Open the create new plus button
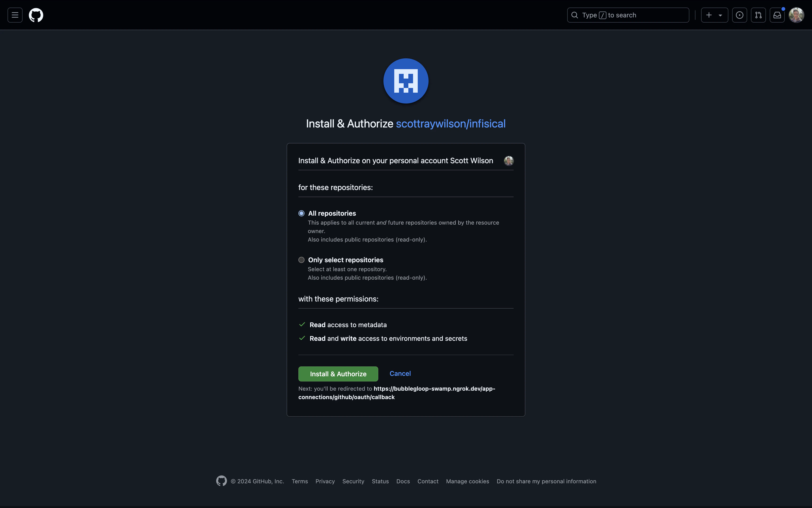The image size is (812, 508). [x=709, y=15]
